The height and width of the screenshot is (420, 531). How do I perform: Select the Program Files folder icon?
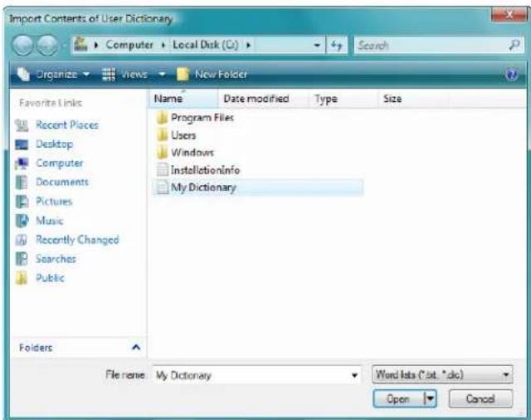162,118
